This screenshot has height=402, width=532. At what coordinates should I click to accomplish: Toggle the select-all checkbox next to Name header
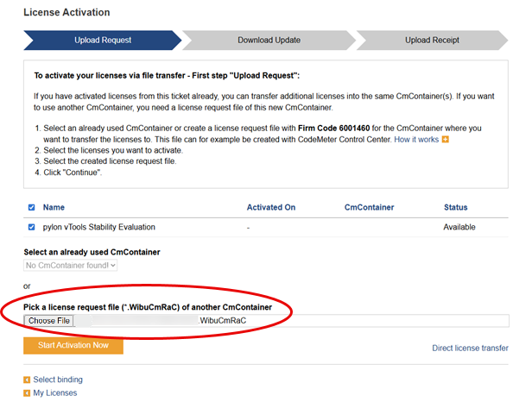pos(32,207)
